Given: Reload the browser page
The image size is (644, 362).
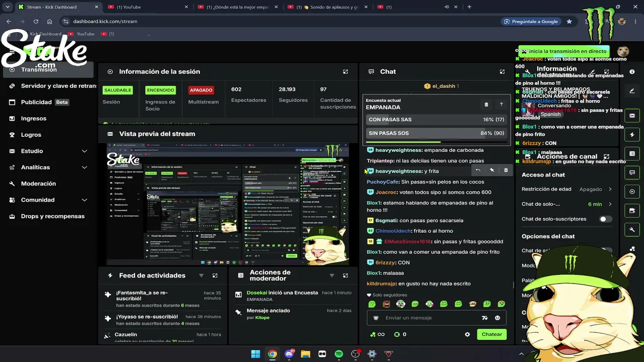Looking at the screenshot, I should (36, 22).
